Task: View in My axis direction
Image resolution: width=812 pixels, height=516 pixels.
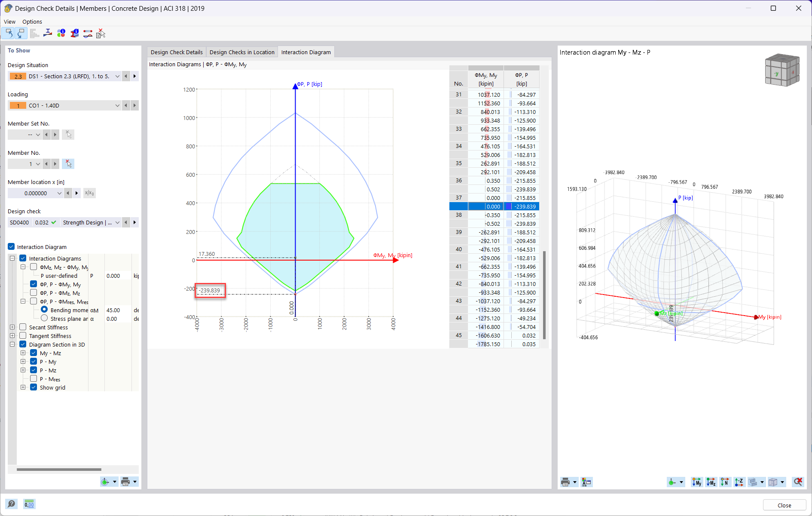Action: click(697, 482)
